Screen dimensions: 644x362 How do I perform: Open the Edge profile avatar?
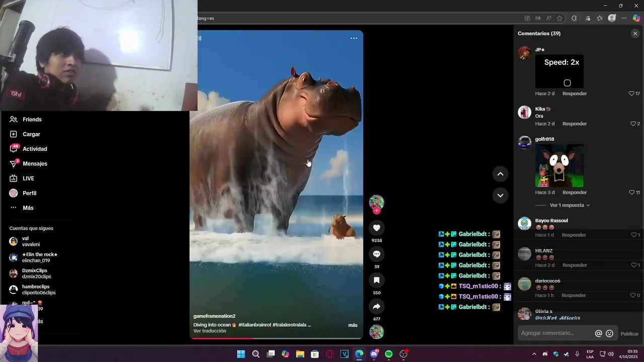pos(612,18)
